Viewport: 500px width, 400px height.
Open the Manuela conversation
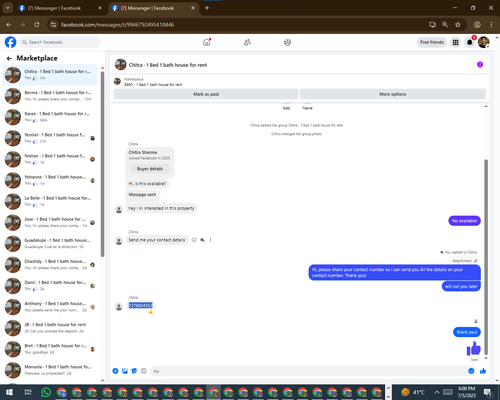(50, 370)
